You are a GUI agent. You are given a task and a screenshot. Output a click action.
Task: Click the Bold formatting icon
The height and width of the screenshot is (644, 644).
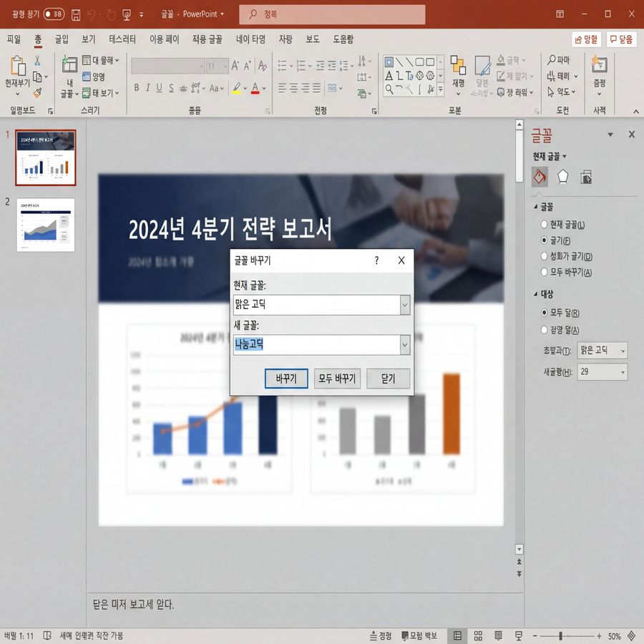click(x=135, y=88)
